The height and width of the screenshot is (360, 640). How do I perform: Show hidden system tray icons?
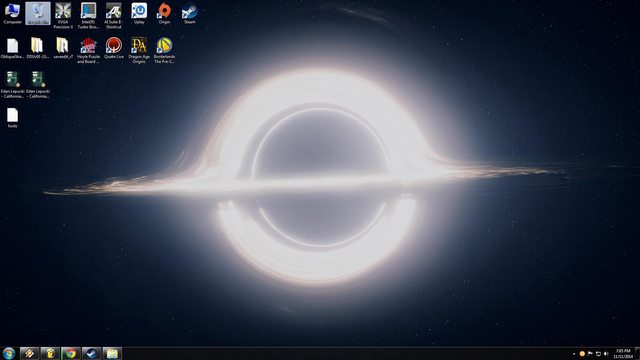[x=574, y=354]
